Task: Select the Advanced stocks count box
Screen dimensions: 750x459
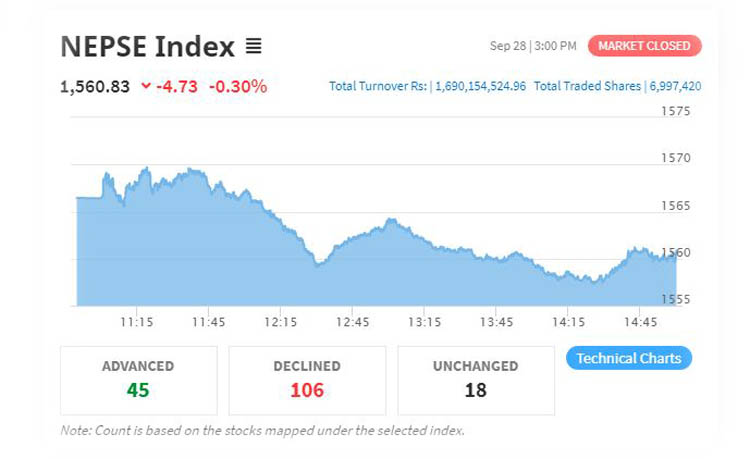Action: tap(138, 380)
